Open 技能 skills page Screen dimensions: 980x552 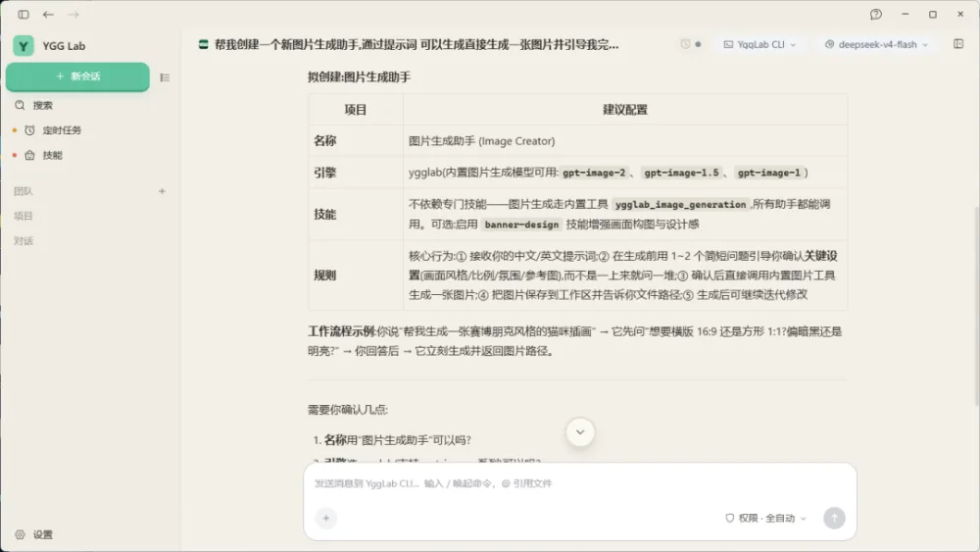[52, 155]
